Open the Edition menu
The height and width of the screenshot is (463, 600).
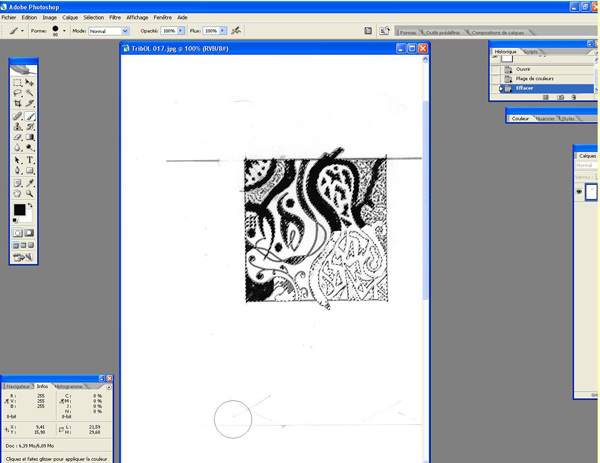pyautogui.click(x=29, y=18)
